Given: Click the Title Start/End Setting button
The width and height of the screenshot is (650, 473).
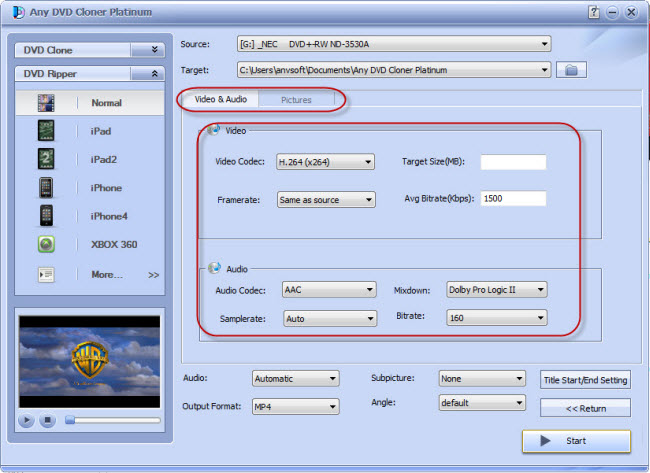Looking at the screenshot, I should coord(585,380).
